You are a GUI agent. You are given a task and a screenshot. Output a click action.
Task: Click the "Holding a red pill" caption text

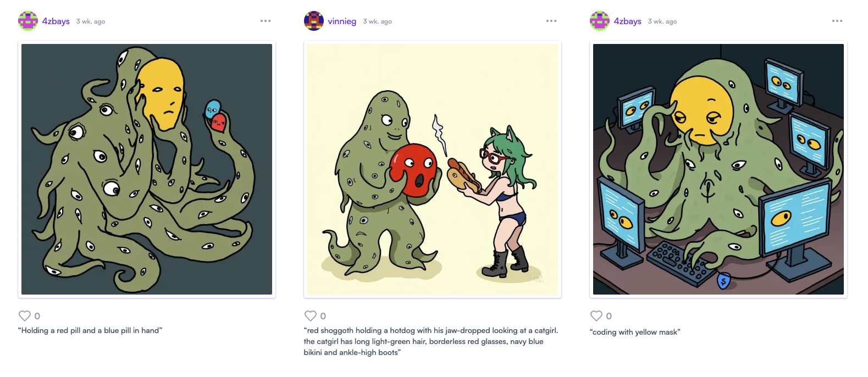tap(90, 330)
